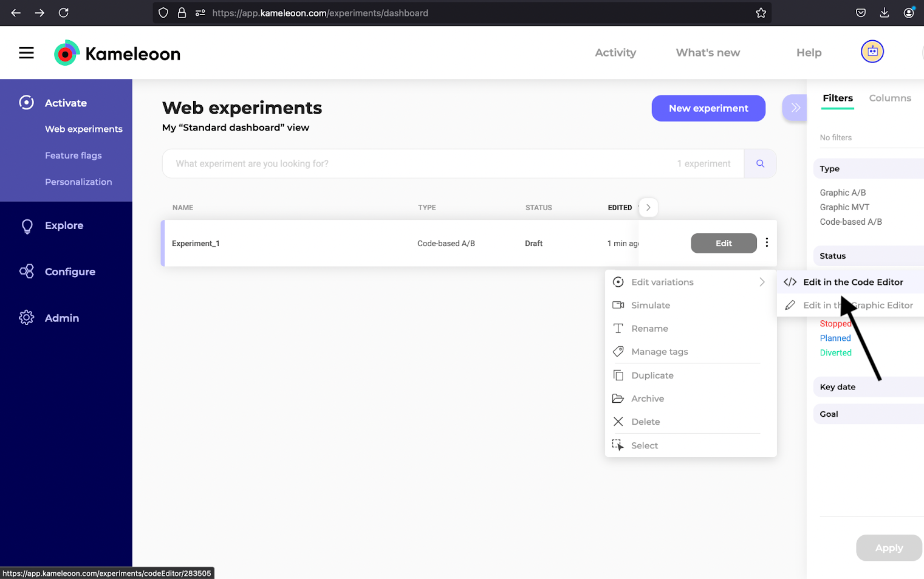The height and width of the screenshot is (579, 924).
Task: Select the Simulate option icon in context menu
Action: [x=618, y=305]
